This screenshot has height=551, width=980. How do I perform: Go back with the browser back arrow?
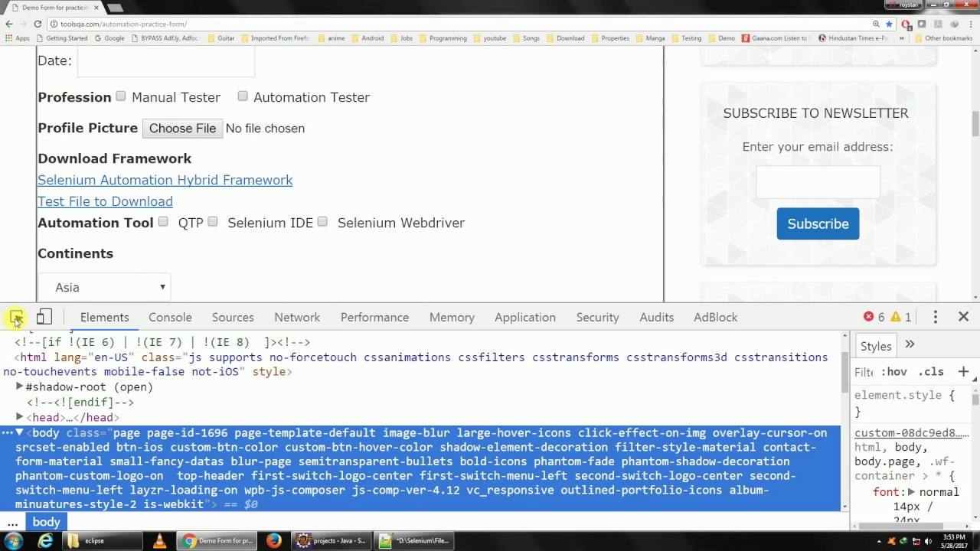9,24
